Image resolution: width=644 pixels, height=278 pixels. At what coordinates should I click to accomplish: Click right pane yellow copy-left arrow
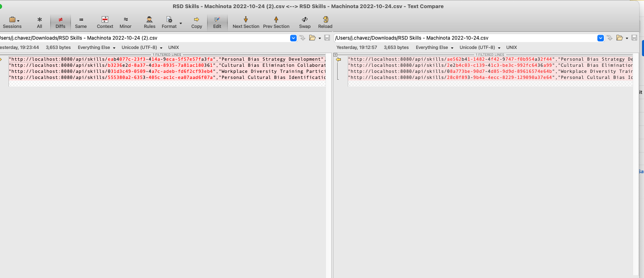[338, 59]
